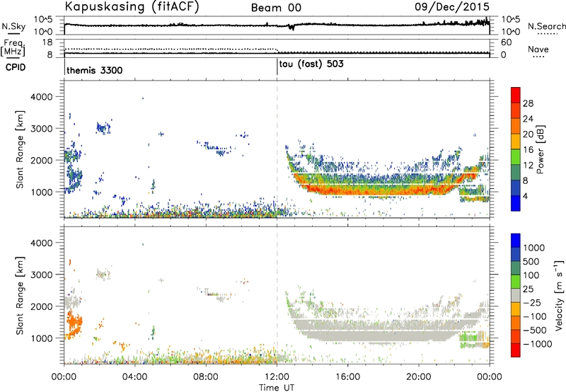Click the Power [dB] colorbar title
The height and width of the screenshot is (392, 566).
(541, 149)
